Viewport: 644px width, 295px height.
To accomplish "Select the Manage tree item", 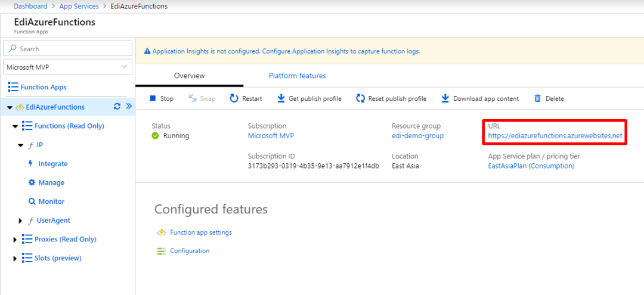I will 51,182.
